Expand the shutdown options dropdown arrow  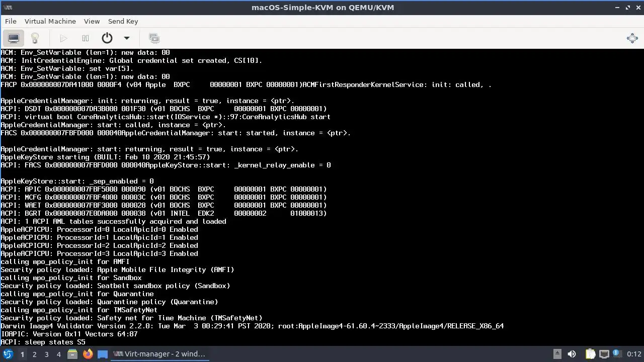coord(127,38)
